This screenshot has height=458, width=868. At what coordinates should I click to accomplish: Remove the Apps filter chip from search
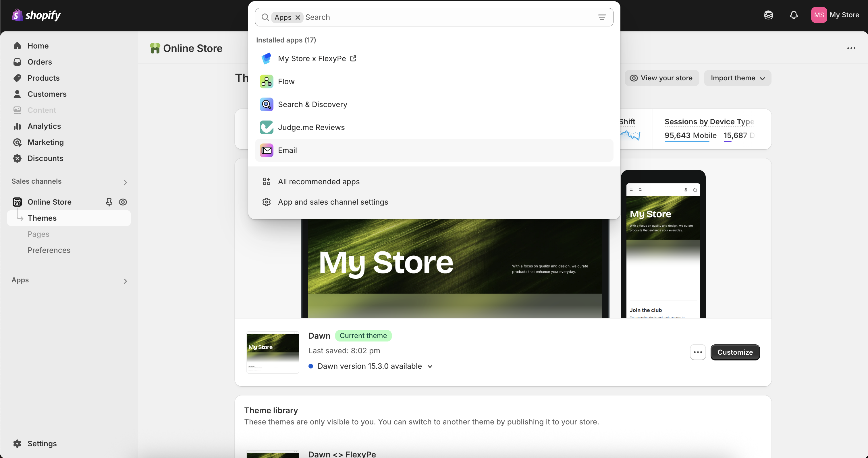(x=298, y=17)
